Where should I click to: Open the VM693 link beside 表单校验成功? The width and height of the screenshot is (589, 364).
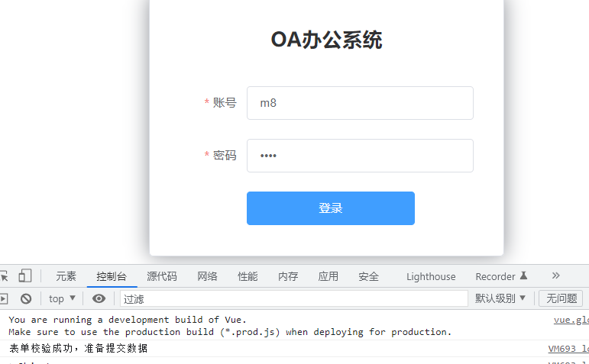tap(568, 349)
